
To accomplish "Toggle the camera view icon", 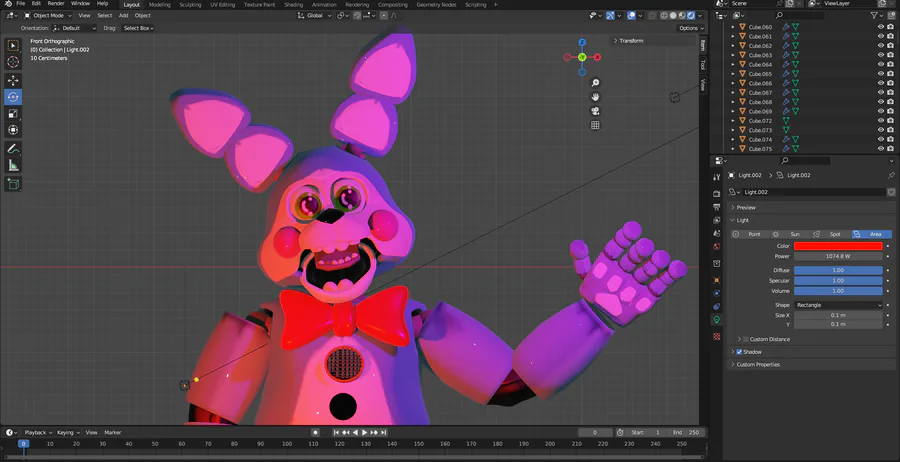I will pyautogui.click(x=595, y=111).
